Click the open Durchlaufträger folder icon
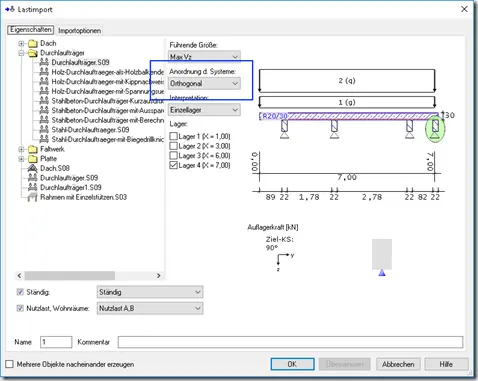Screen dimensions: 478x381 pos(33,53)
